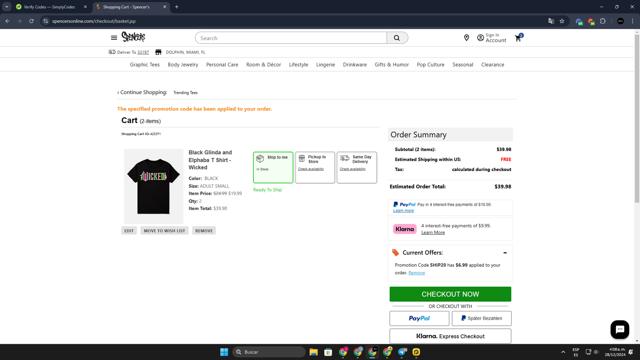Open the Windows Start menu

coord(224,352)
